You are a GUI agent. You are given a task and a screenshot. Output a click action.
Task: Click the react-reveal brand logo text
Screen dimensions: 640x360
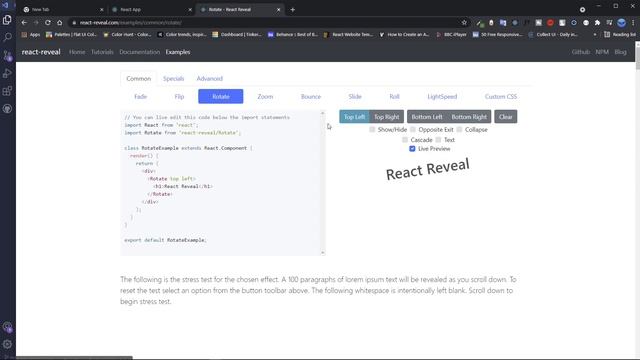coord(41,52)
